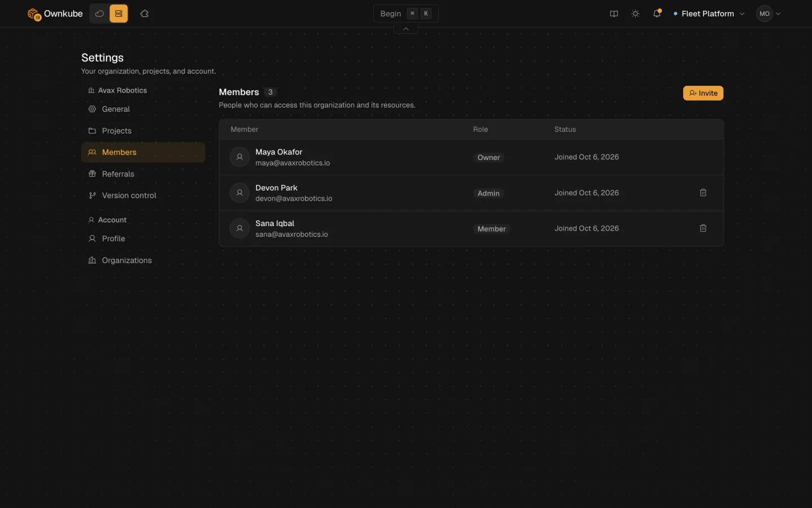Remove Sana Iqbal with the trash icon
812x508 pixels.
703,228
